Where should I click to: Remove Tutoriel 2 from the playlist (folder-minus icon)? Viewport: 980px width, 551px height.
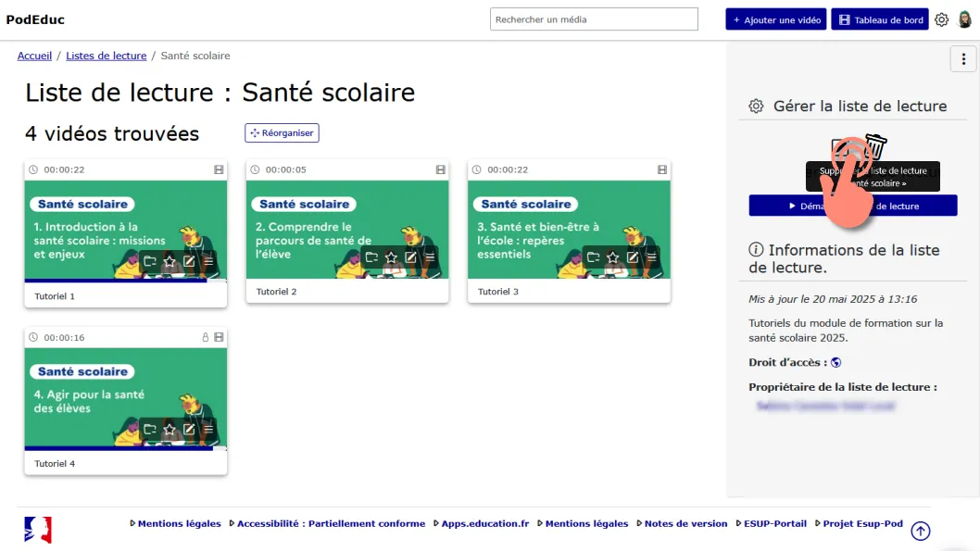[x=371, y=257]
